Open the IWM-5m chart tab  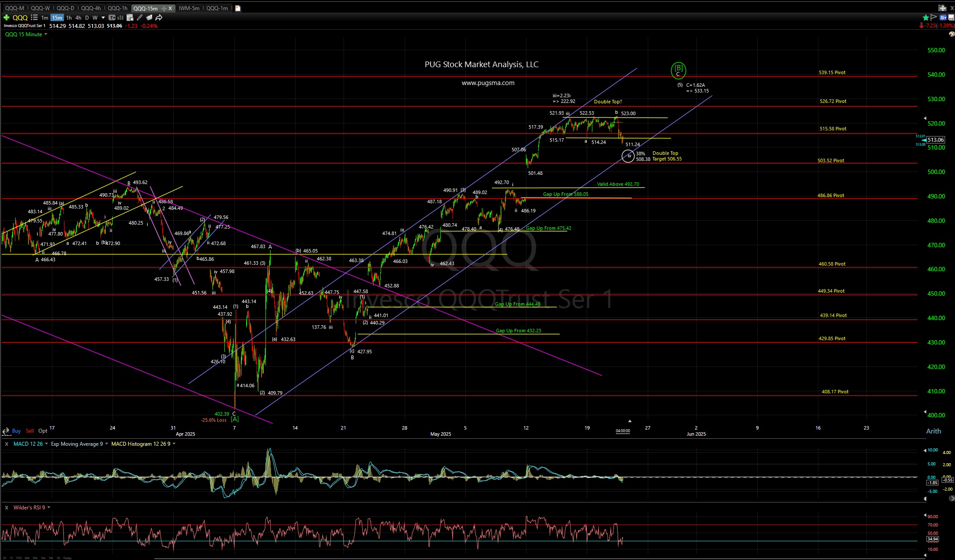[189, 8]
